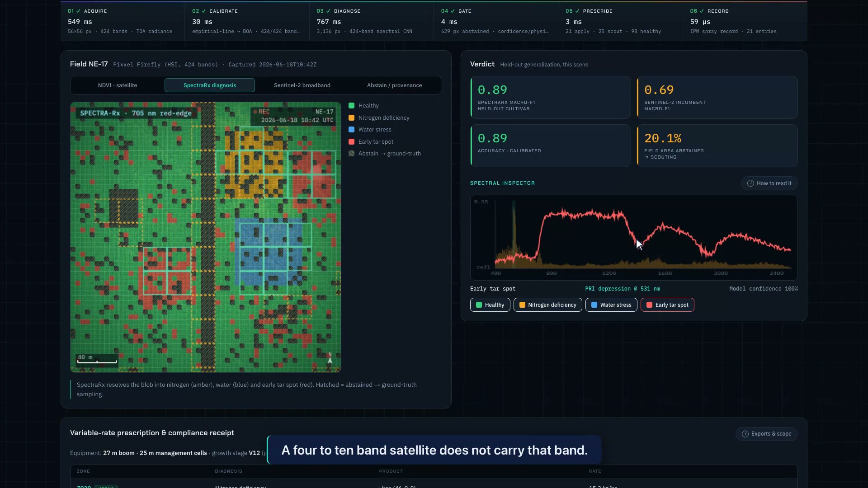Screen dimensions: 868x488
Task: Click the 800 wavelength axis label
Action: click(552, 273)
